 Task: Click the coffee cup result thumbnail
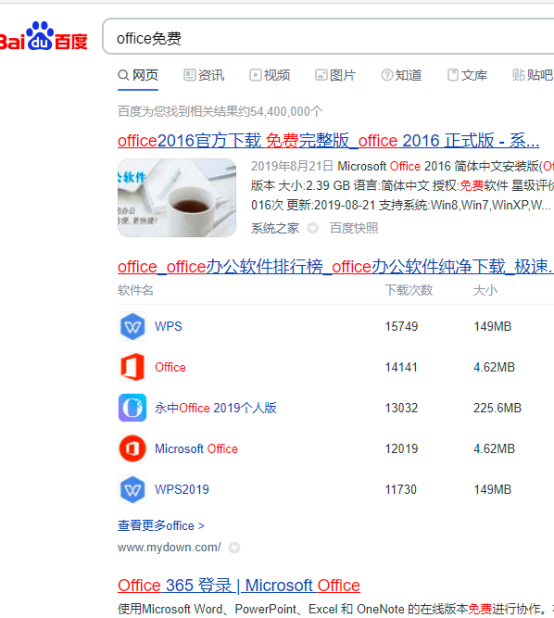tap(177, 197)
